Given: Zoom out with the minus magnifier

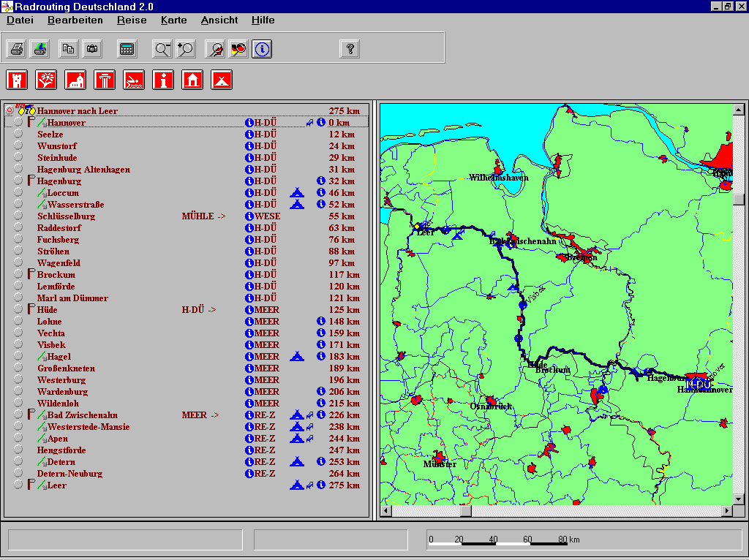Looking at the screenshot, I should pyautogui.click(x=162, y=49).
